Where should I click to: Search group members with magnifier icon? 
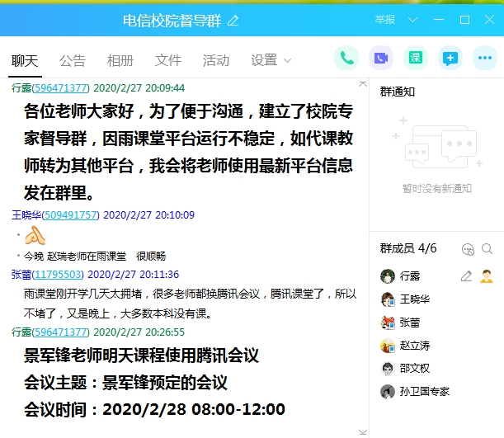click(x=487, y=249)
